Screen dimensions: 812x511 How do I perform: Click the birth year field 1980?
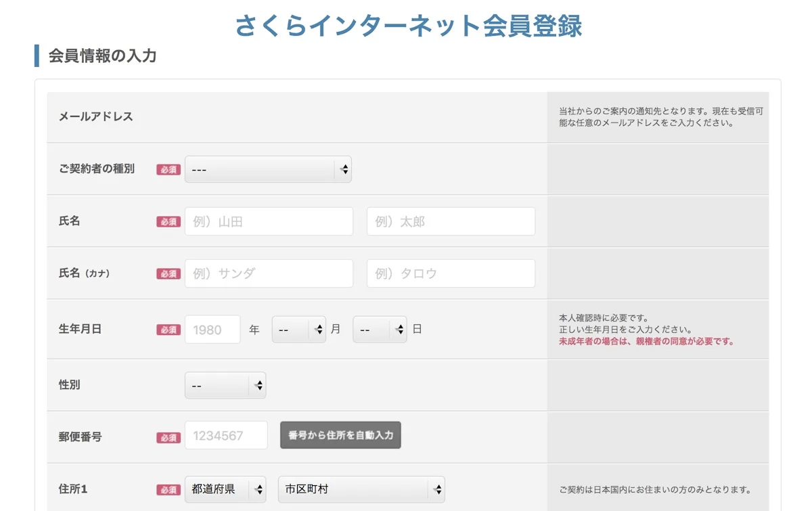click(212, 330)
